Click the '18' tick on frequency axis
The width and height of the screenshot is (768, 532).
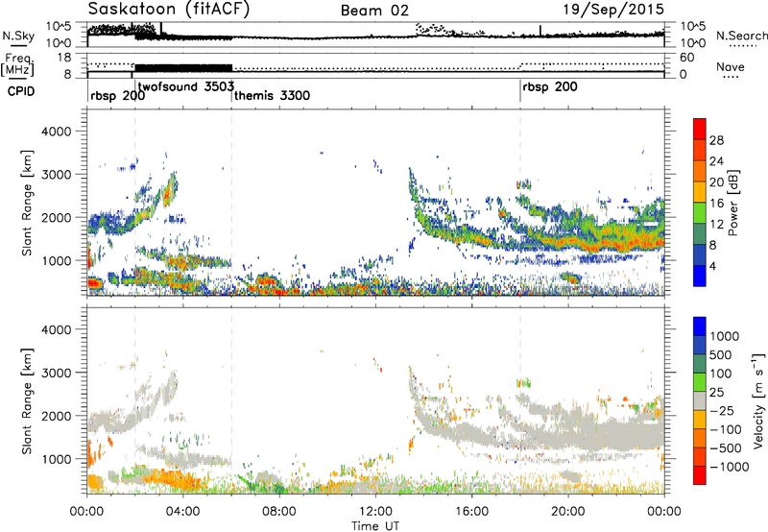click(64, 58)
